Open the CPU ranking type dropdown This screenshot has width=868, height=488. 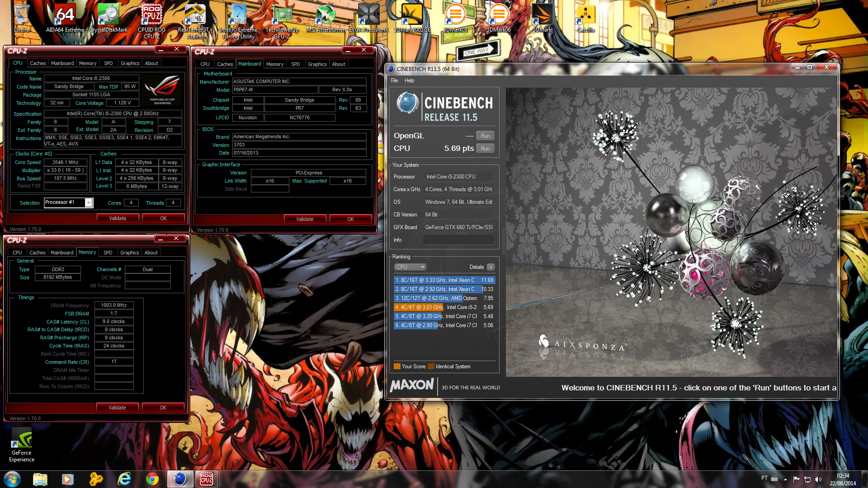coord(410,267)
